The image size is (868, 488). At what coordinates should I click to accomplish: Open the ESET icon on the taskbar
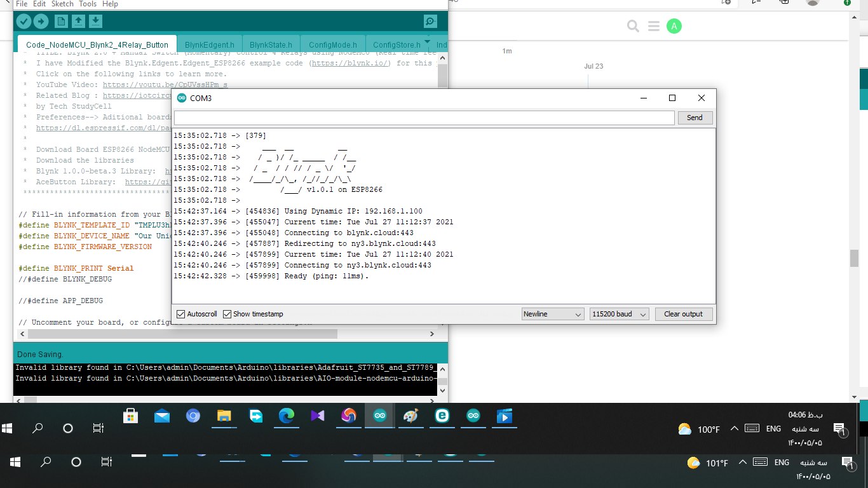pos(442,416)
